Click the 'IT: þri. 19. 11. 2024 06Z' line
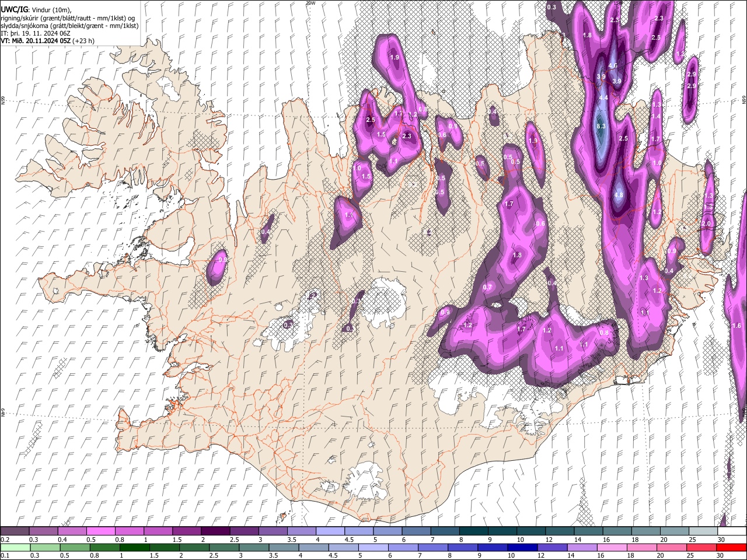The height and width of the screenshot is (560, 747). coord(36,33)
